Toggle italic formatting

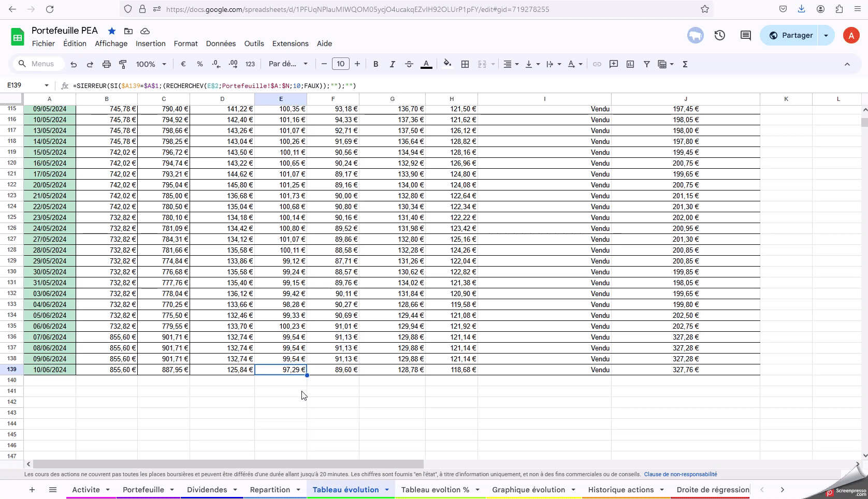tap(393, 64)
